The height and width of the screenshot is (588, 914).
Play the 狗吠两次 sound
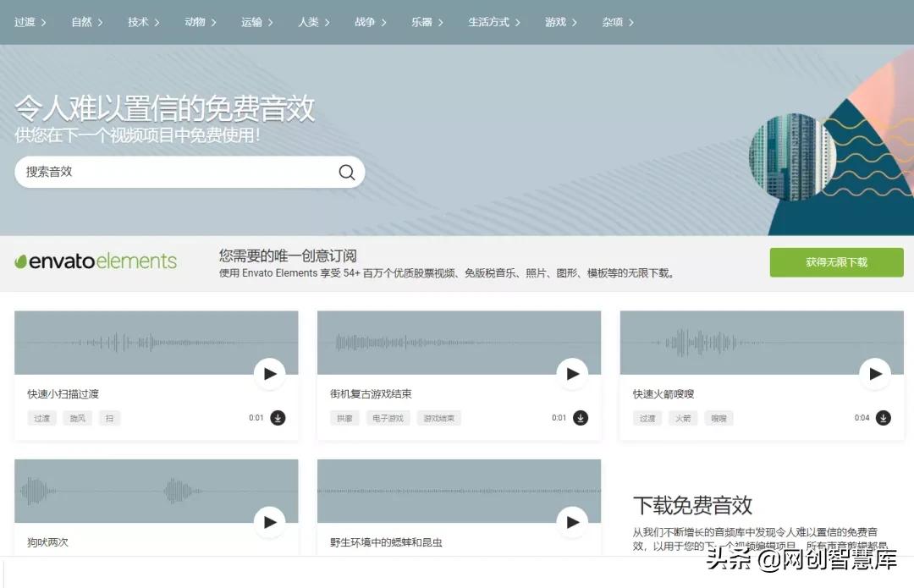click(269, 522)
